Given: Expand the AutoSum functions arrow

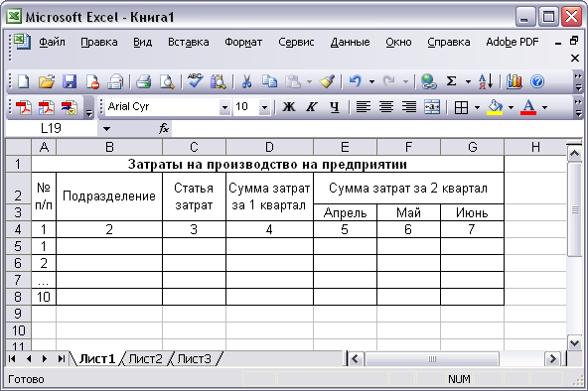Looking at the screenshot, I should (468, 81).
